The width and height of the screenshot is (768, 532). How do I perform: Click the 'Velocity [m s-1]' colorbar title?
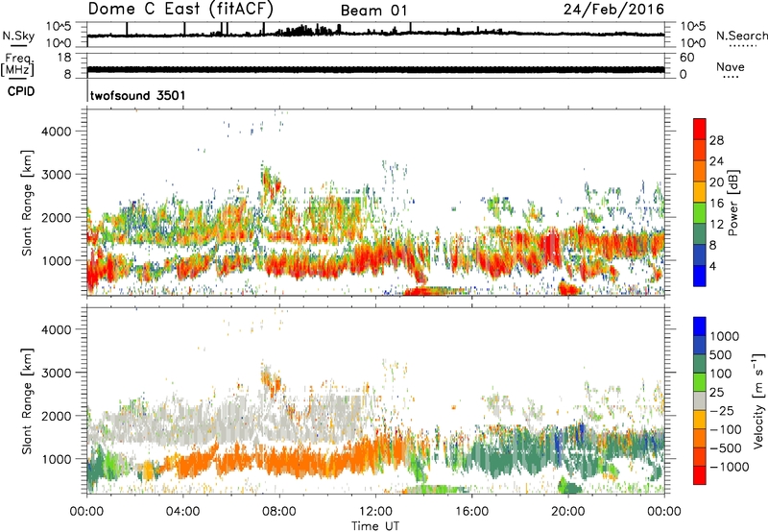pyautogui.click(x=758, y=400)
